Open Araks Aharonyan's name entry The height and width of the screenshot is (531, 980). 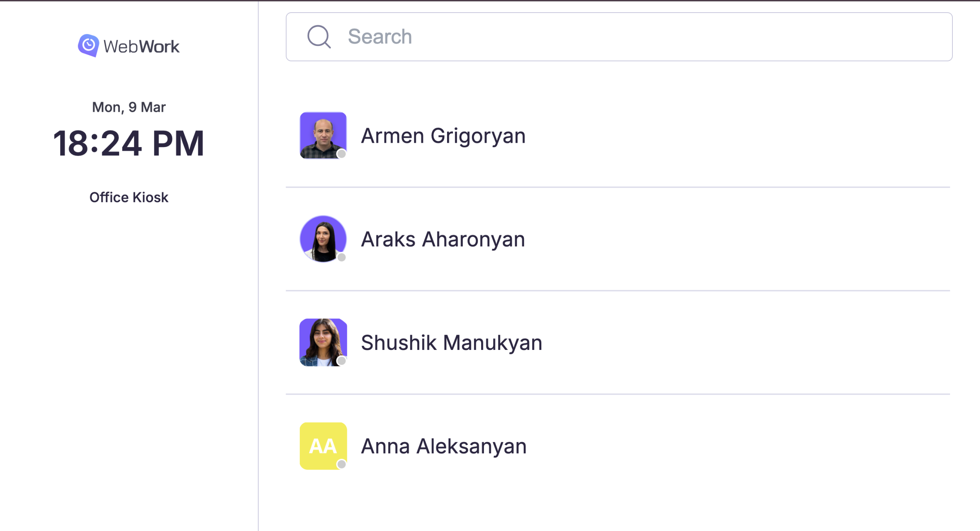443,239
